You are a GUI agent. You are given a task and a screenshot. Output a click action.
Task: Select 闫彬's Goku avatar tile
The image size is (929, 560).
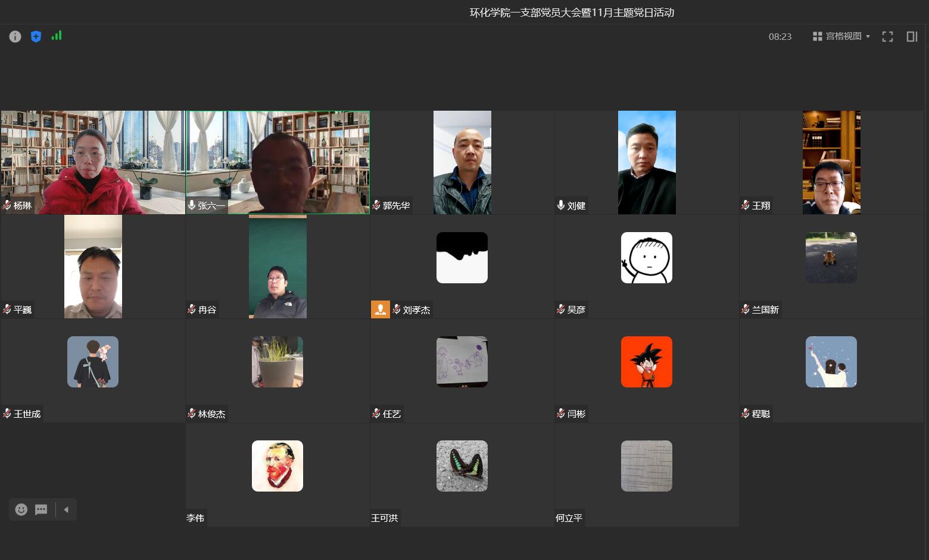click(646, 362)
